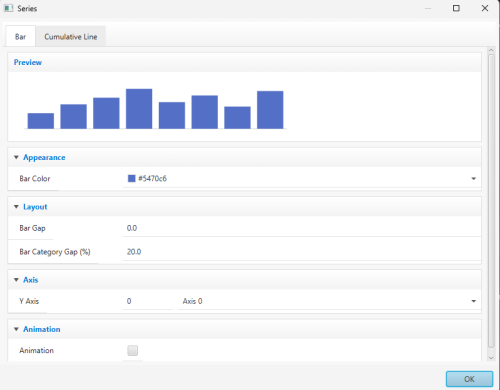Click the Y Axis label
500x390 pixels.
click(x=29, y=301)
